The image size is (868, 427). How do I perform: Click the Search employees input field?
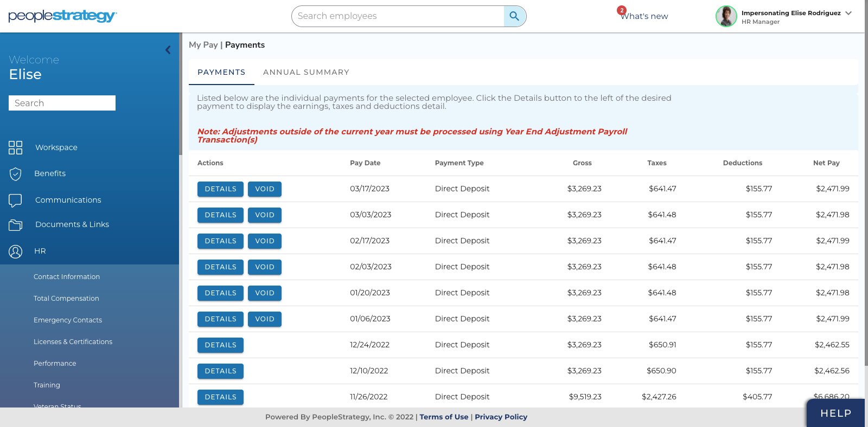point(399,16)
